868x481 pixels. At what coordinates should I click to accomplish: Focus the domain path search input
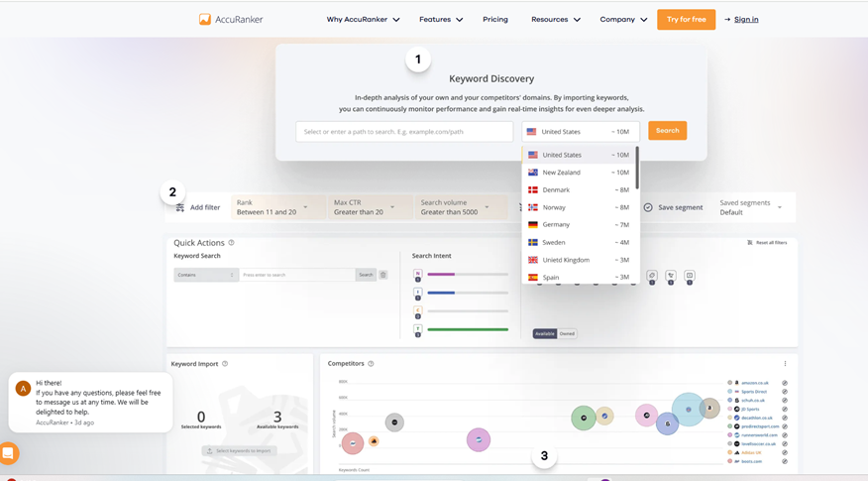[x=404, y=132]
